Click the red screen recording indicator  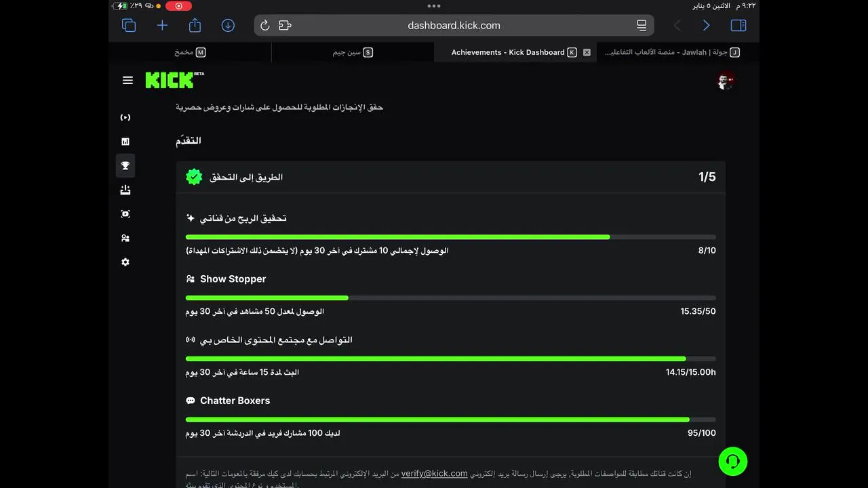point(179,5)
